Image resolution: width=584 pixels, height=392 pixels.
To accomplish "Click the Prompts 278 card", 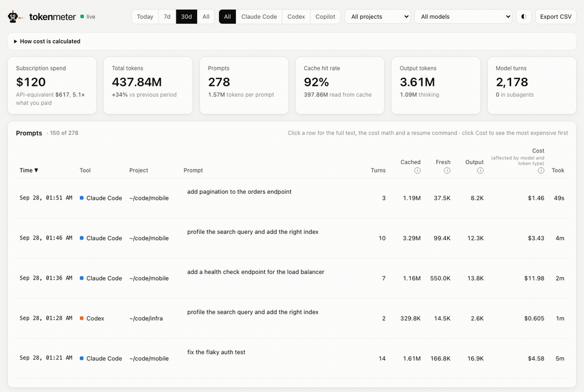I will tap(244, 86).
